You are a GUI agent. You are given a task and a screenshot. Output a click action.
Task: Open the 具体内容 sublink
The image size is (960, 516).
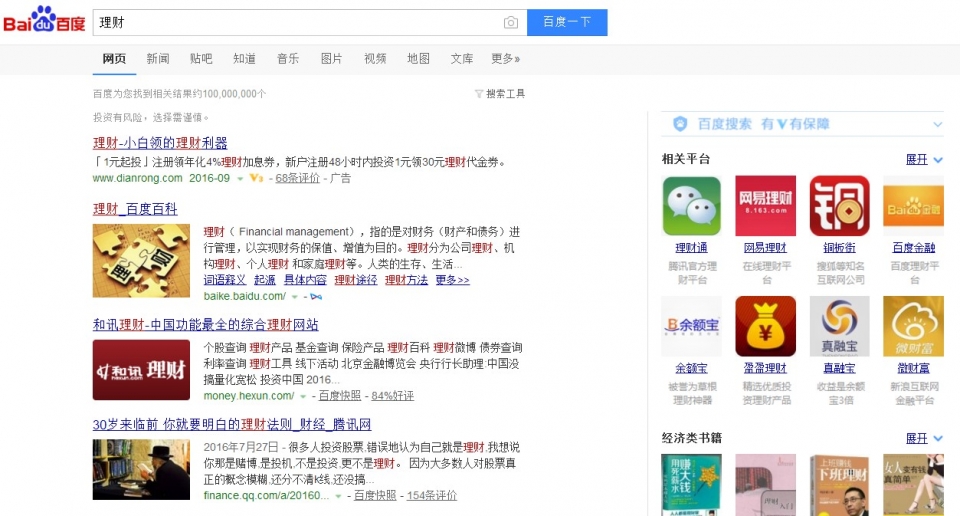(x=305, y=280)
